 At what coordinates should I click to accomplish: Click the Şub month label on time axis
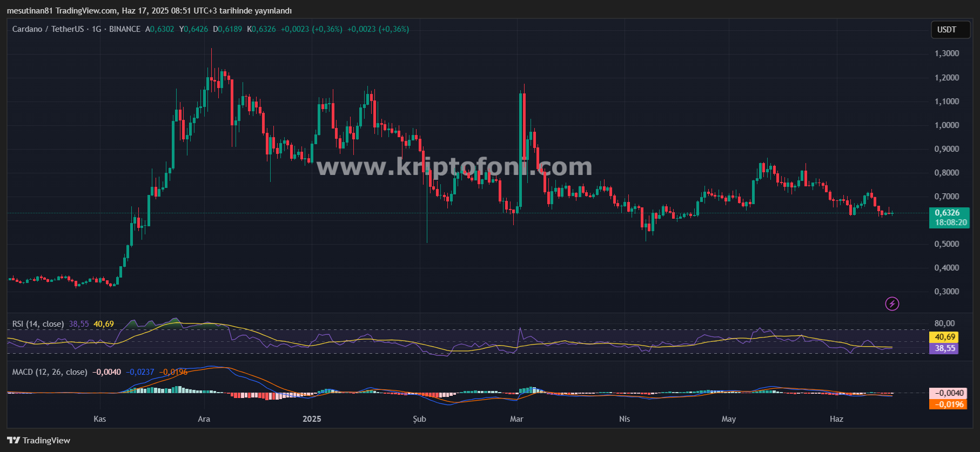click(420, 419)
